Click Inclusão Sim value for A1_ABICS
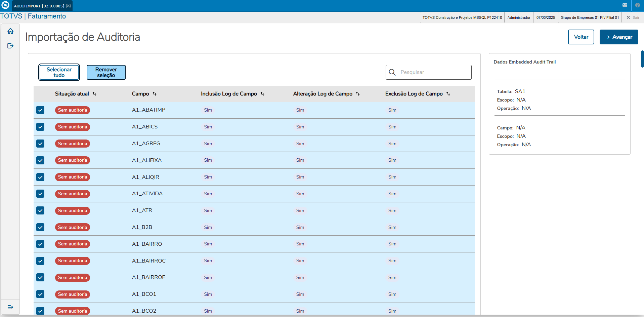The width and height of the screenshot is (644, 317). point(208,127)
